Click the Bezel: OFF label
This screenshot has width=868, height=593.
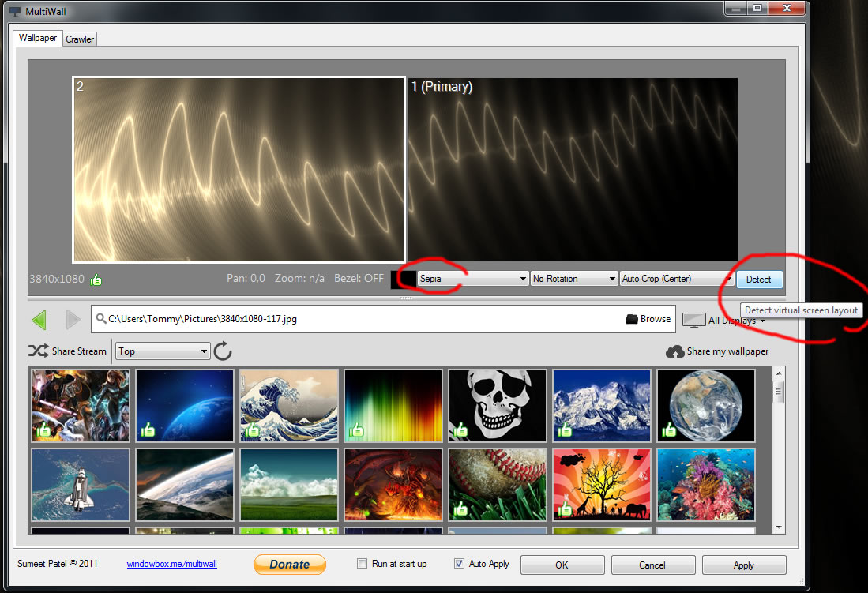tap(359, 278)
